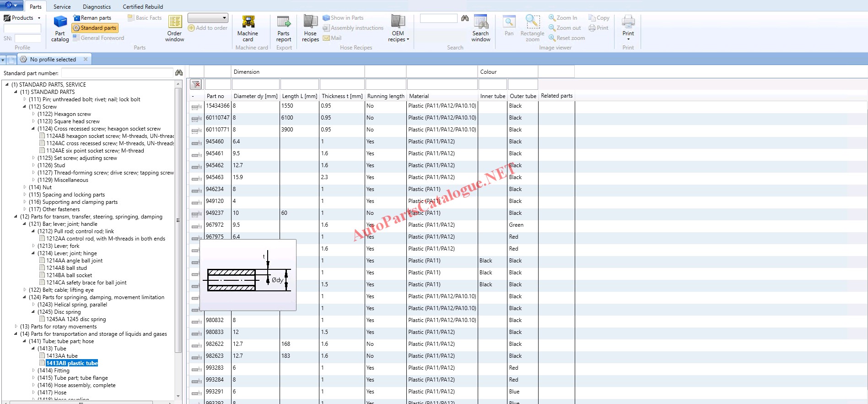Expand the (114) Nut tree node

[x=25, y=187]
